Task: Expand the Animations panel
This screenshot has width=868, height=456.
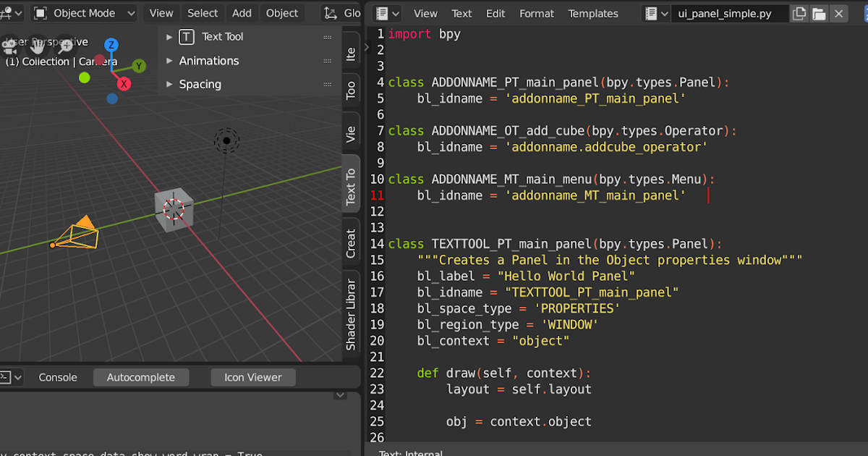Action: (209, 61)
